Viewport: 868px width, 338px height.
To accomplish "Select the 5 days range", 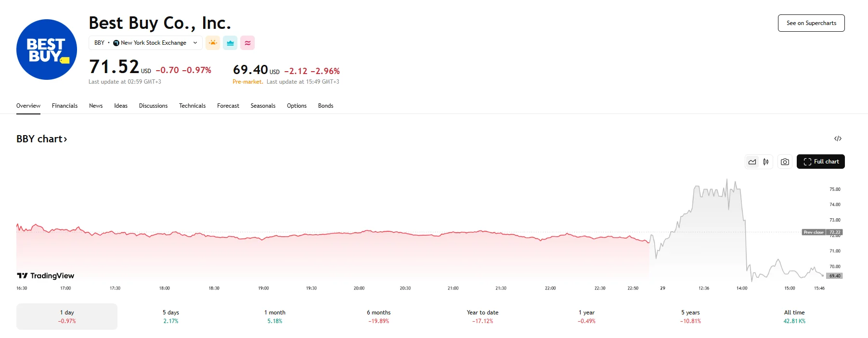I will [x=170, y=316].
